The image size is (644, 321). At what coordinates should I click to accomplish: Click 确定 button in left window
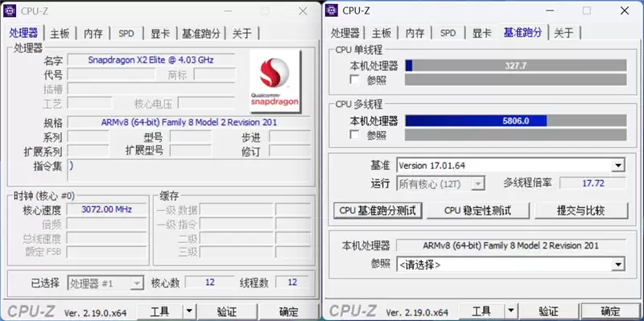coord(289,311)
